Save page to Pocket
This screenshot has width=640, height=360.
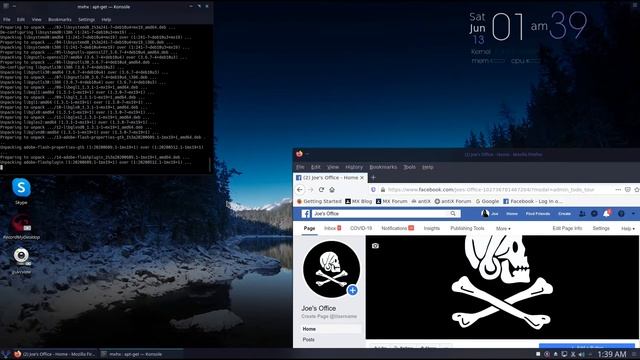[x=628, y=189]
